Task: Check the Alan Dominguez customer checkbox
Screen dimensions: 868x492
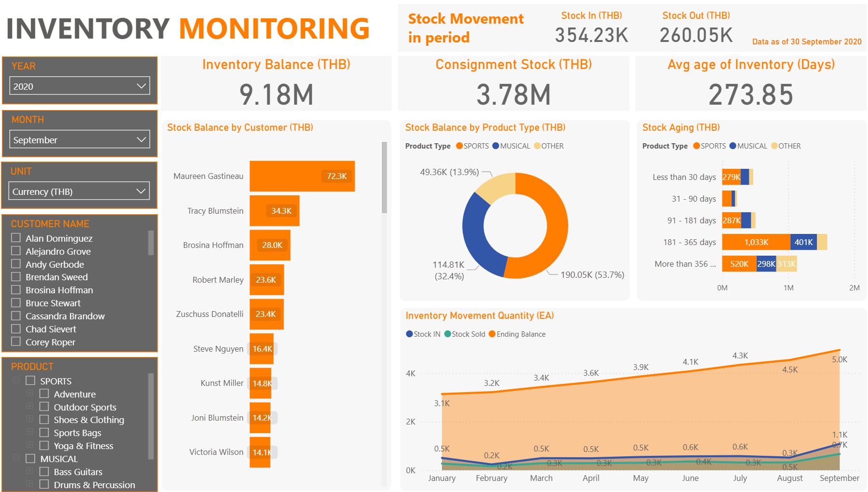Action: point(16,238)
